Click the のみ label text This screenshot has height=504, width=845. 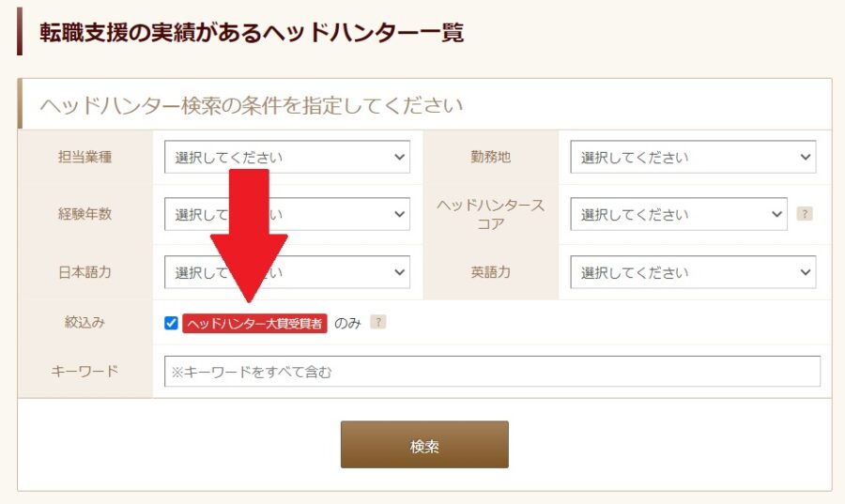pyautogui.click(x=347, y=323)
